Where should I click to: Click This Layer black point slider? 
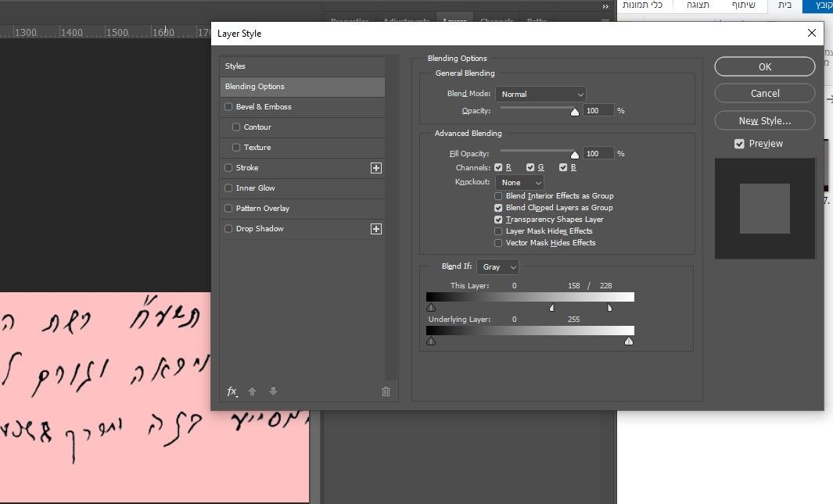pos(431,308)
